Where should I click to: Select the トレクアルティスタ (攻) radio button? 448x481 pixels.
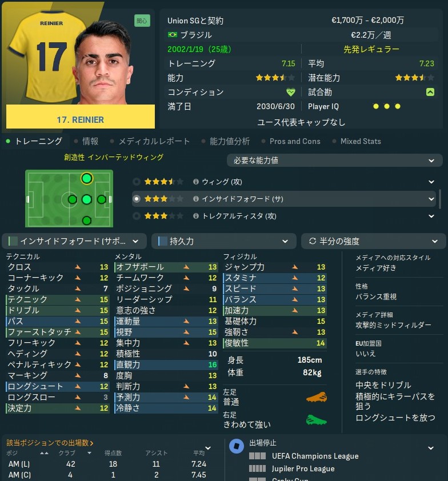137,217
